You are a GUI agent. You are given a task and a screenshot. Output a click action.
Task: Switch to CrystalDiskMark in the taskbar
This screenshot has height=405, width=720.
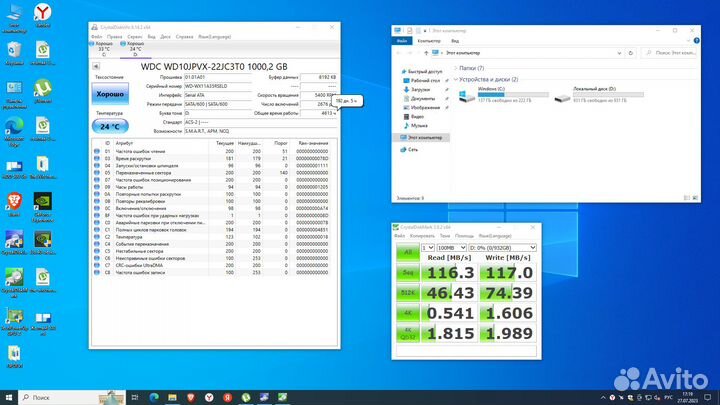pos(282,397)
